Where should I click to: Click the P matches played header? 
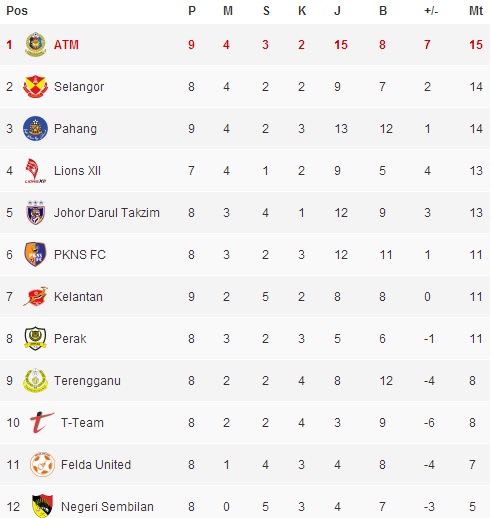click(192, 11)
